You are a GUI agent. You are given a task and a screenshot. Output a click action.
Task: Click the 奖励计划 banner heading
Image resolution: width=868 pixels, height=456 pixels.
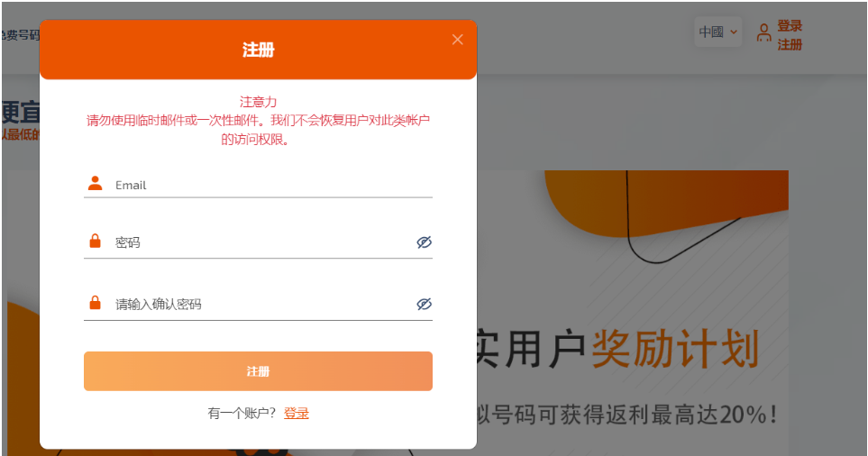674,350
